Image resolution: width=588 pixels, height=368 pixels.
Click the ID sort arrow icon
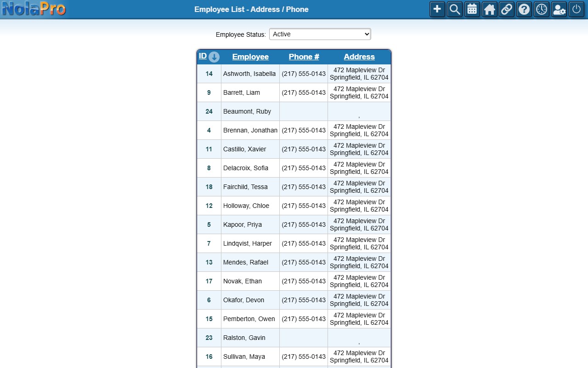point(214,57)
